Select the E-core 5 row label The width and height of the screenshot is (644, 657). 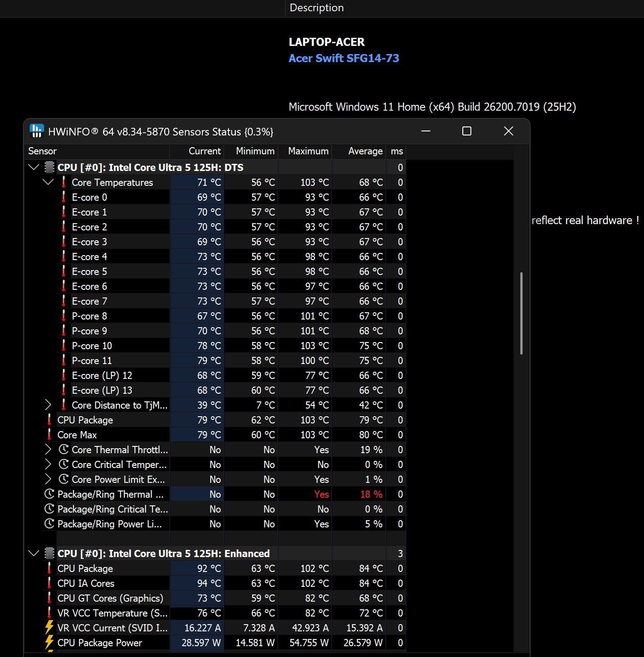coord(89,271)
